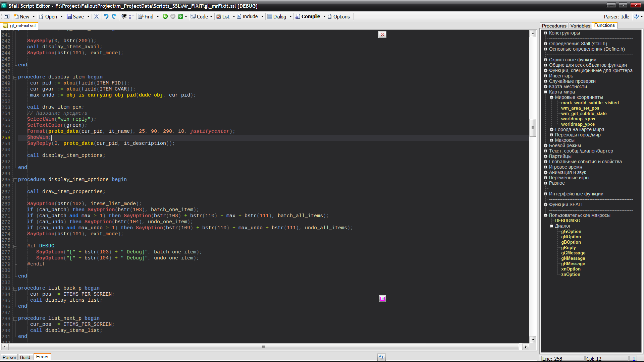Collapse the Мировые координаты subnode
The height and width of the screenshot is (362, 644).
pos(551,97)
